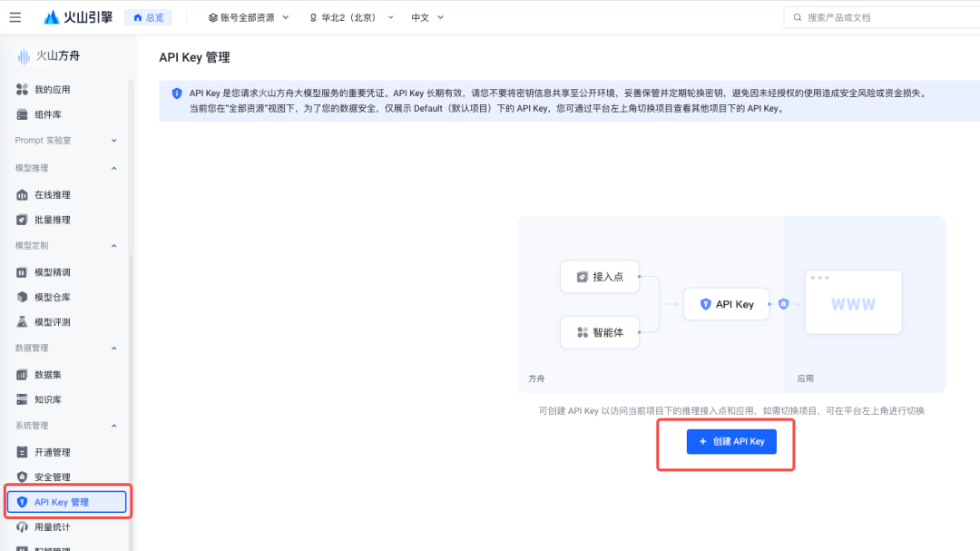Open the 模型仓库 page
The height and width of the screenshot is (551, 980).
[53, 296]
